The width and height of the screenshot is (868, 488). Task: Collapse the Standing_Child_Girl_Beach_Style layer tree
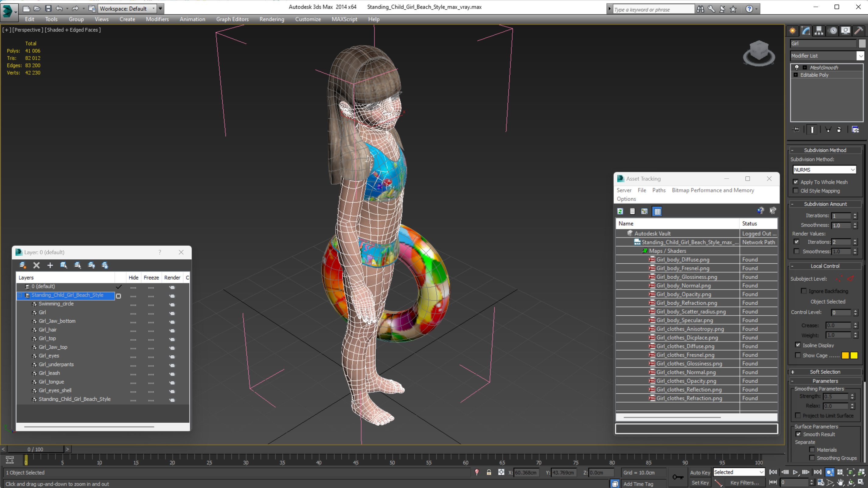tap(20, 295)
